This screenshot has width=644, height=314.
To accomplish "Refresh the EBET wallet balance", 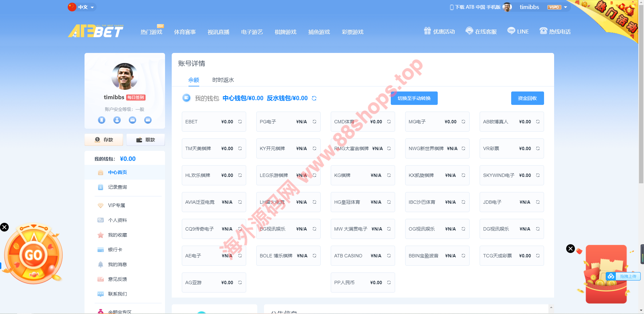I will pos(240,122).
